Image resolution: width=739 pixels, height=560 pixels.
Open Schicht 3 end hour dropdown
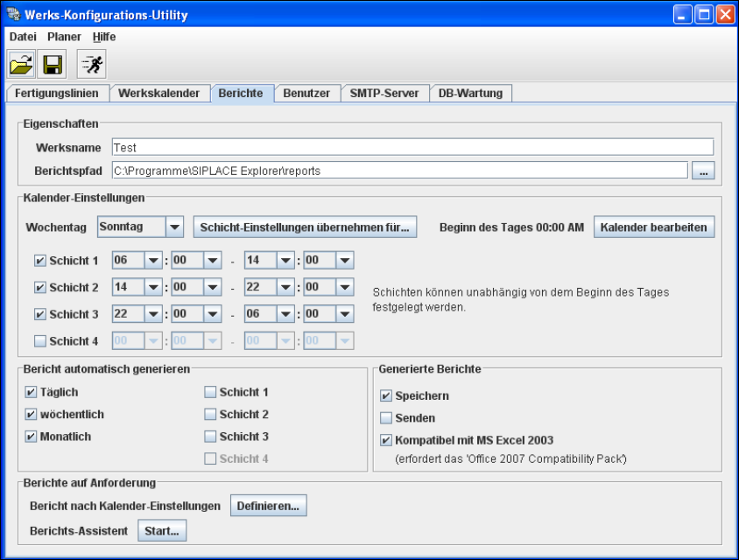[285, 314]
